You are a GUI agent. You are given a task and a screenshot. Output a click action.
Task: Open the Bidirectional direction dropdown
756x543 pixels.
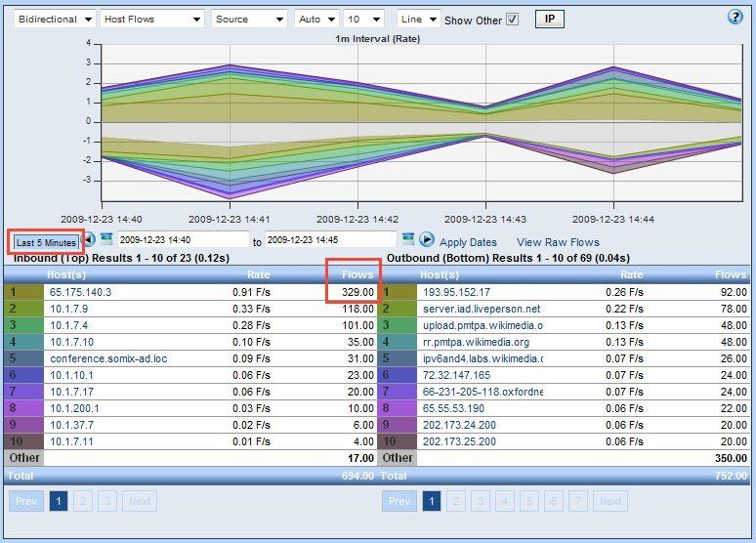(55, 20)
